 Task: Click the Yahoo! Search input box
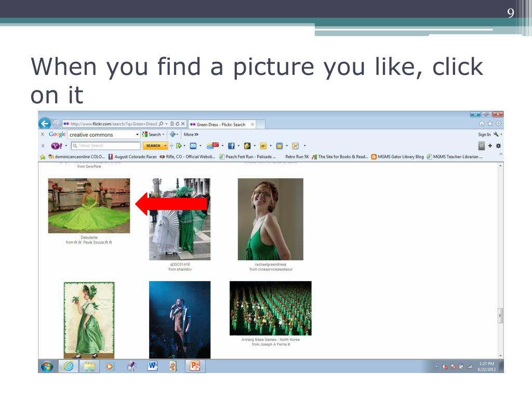(106, 145)
